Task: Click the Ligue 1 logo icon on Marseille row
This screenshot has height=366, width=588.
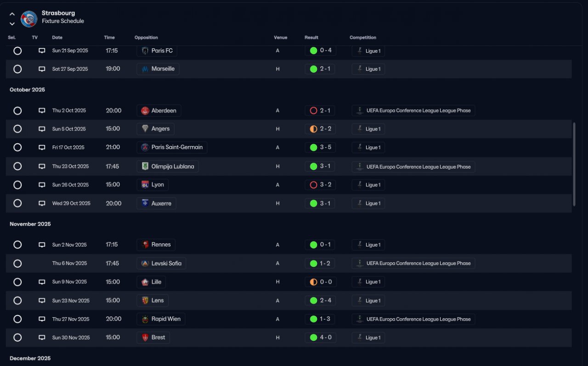Action: click(360, 69)
